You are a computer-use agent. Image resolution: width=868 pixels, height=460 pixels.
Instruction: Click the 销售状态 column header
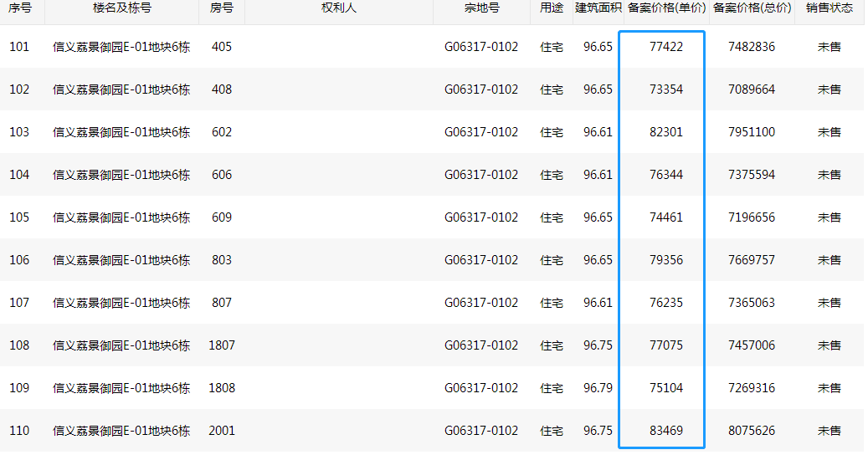829,8
